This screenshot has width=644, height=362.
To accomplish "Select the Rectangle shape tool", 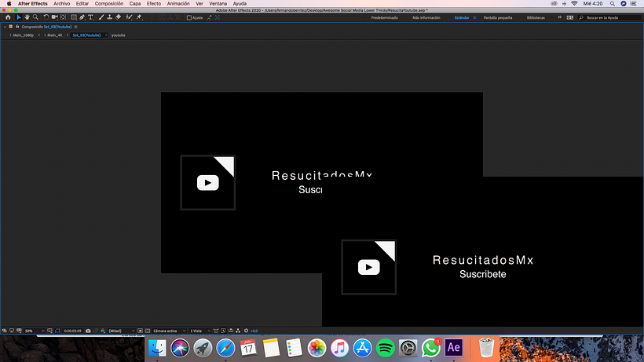I will (x=74, y=17).
